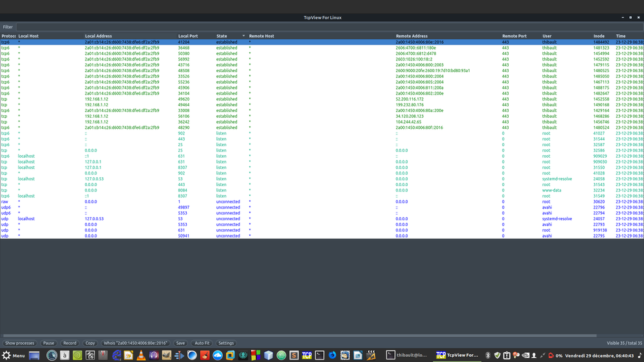Switch to the thibault terminal taskbar window

pyautogui.click(x=406, y=355)
